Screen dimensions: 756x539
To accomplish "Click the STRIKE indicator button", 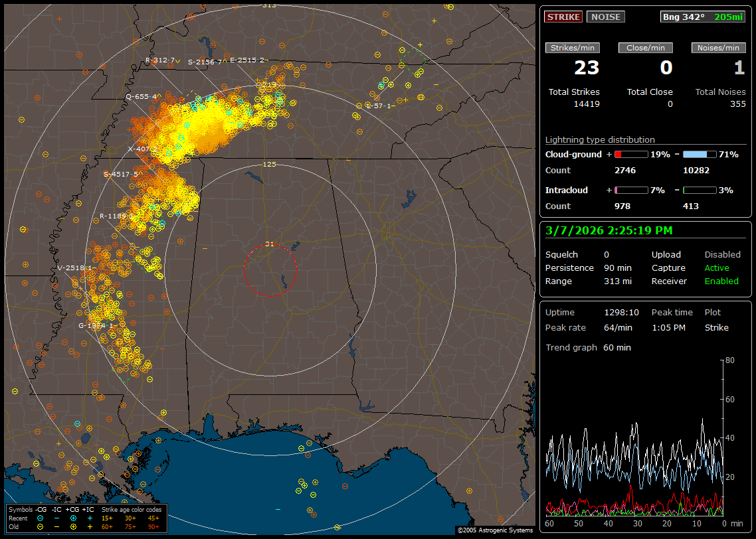I will pos(563,17).
